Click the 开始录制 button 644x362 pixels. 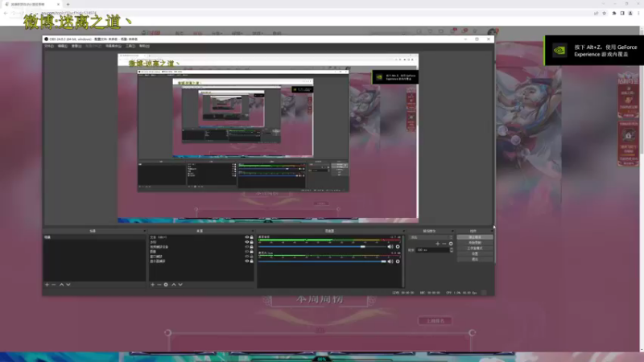point(475,243)
